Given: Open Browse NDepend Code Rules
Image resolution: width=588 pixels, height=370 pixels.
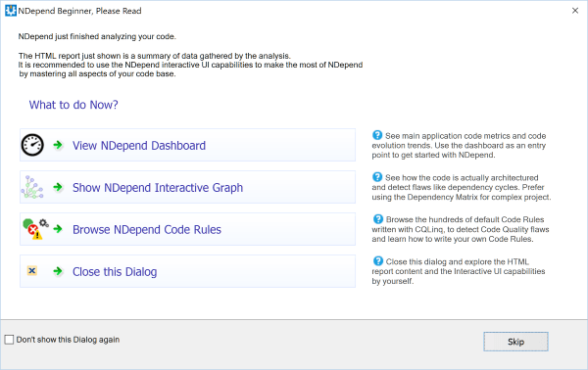Looking at the screenshot, I should coord(187,229).
